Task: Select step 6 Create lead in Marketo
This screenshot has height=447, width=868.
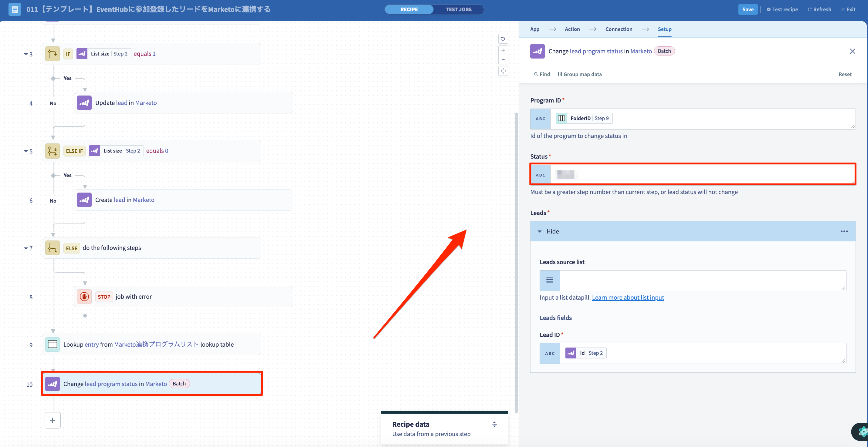Action: [x=183, y=200]
